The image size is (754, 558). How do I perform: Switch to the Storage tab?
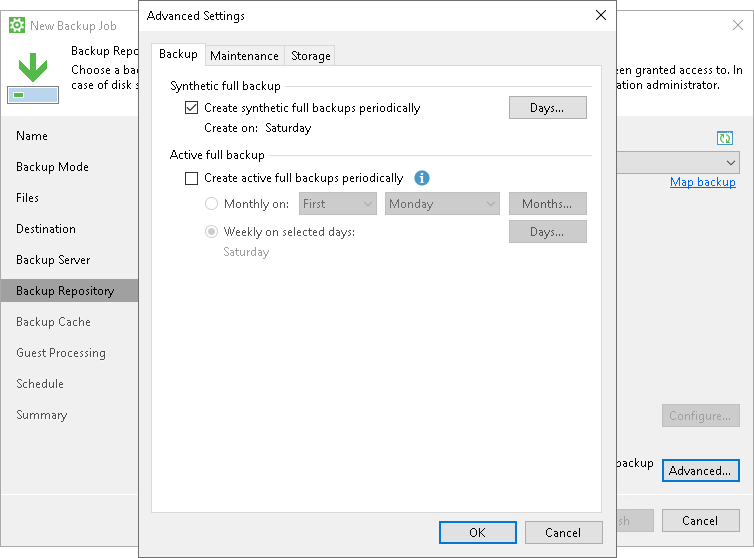tap(310, 56)
